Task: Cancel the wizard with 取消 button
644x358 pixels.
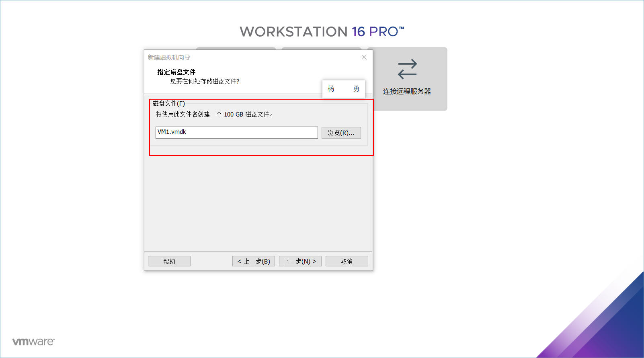Action: click(347, 261)
